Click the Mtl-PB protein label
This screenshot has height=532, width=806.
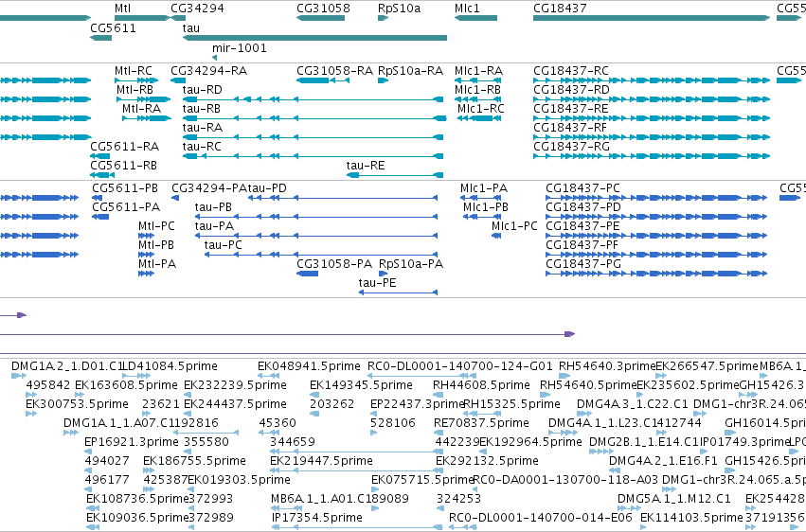click(156, 245)
